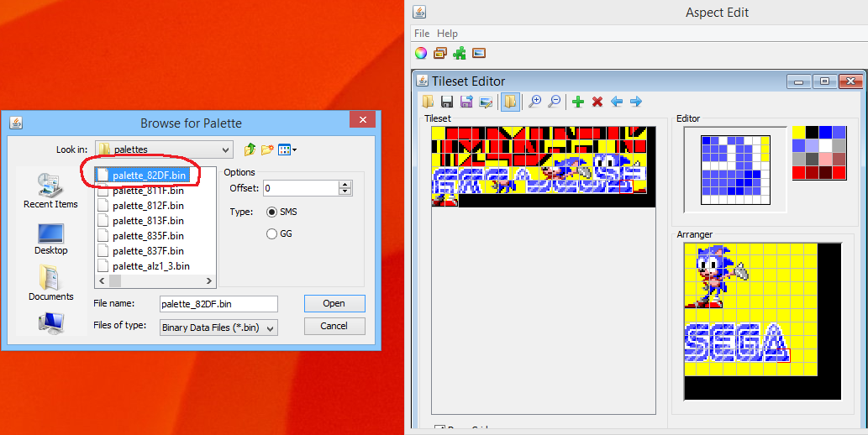Go to Documents location in Browse dialog
The height and width of the screenshot is (435, 868).
click(50, 283)
